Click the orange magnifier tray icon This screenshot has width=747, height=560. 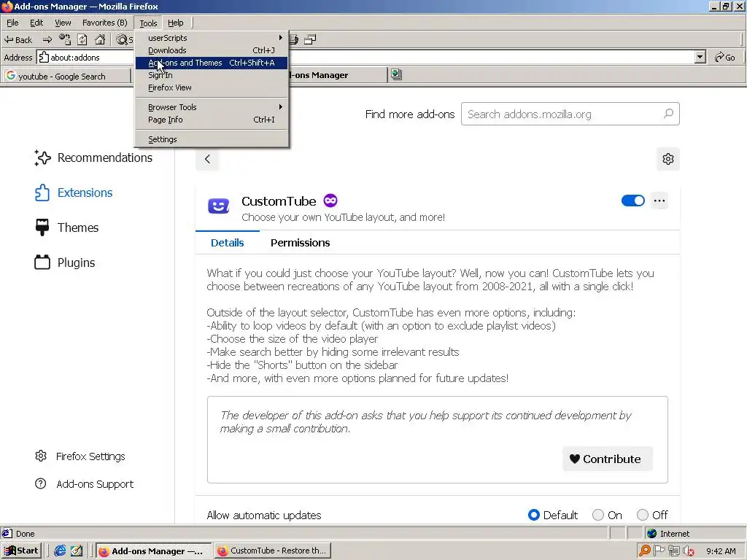[645, 551]
